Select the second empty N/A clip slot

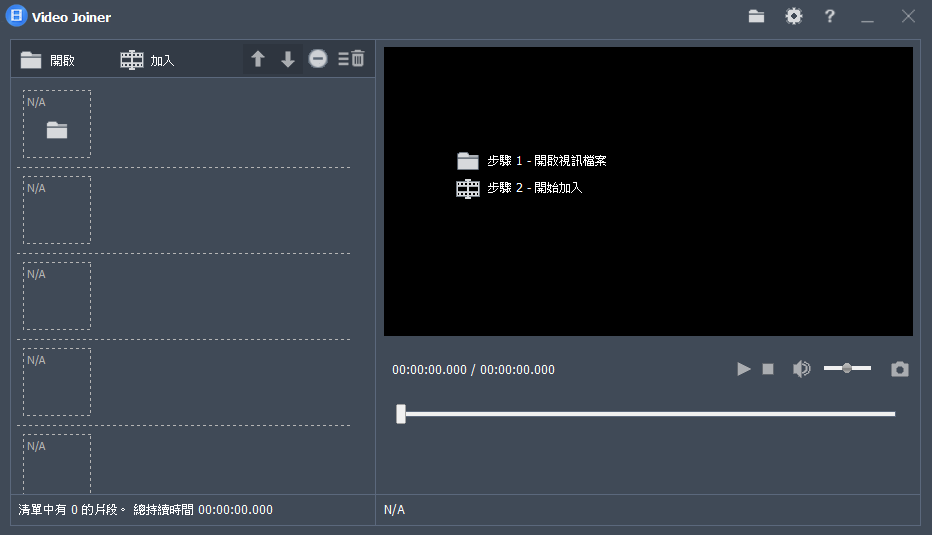[x=57, y=210]
